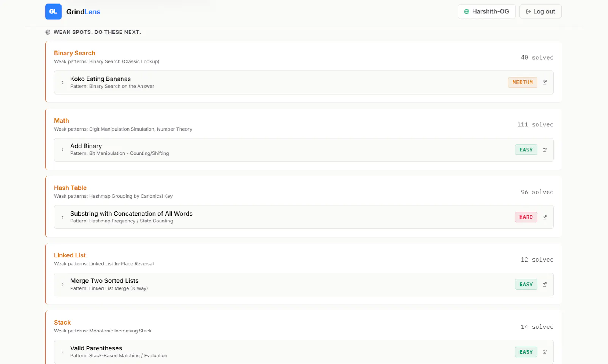Select the Stack topic heading
608x364 pixels.
62,323
